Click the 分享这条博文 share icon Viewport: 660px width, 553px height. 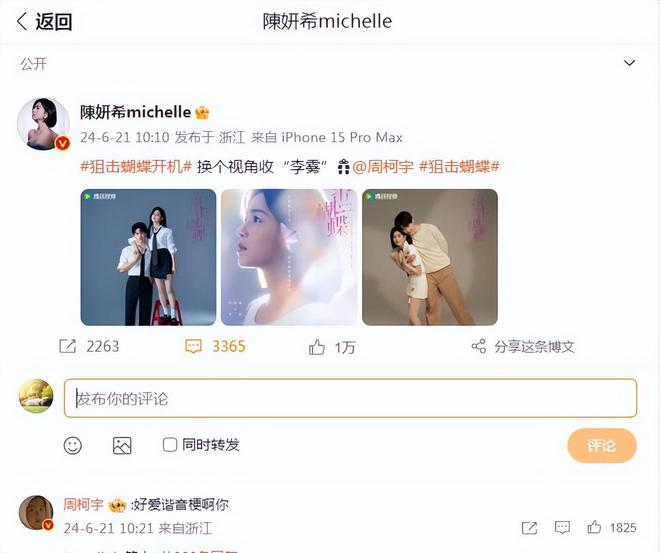(479, 346)
